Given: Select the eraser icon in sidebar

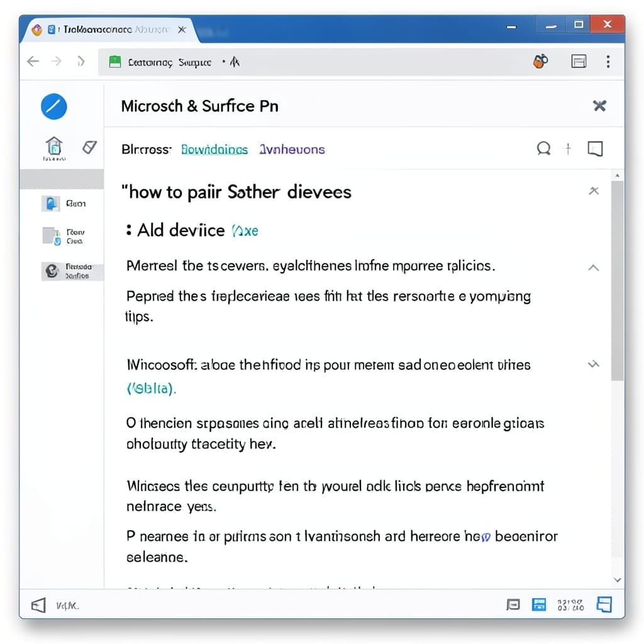Looking at the screenshot, I should click(x=89, y=147).
